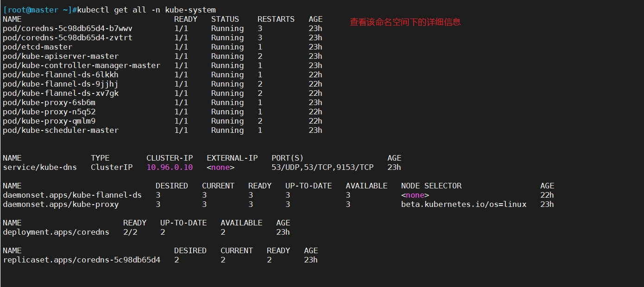Click pod/kube-proxy-qmlm9 entry

[x=49, y=121]
